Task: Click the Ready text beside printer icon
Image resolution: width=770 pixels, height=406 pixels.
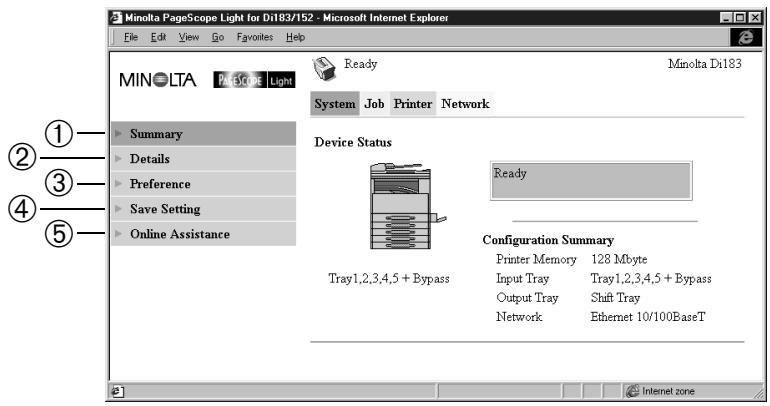Action: pos(360,64)
